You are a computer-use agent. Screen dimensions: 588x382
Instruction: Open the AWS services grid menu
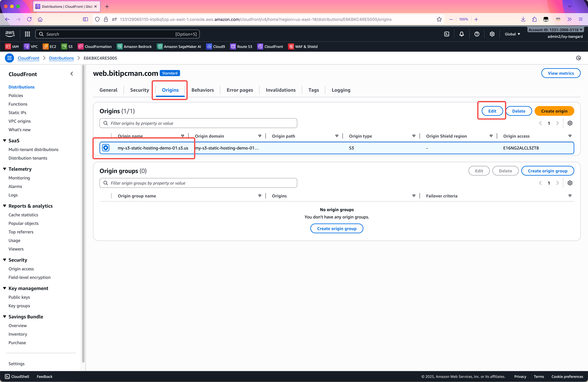coord(27,34)
